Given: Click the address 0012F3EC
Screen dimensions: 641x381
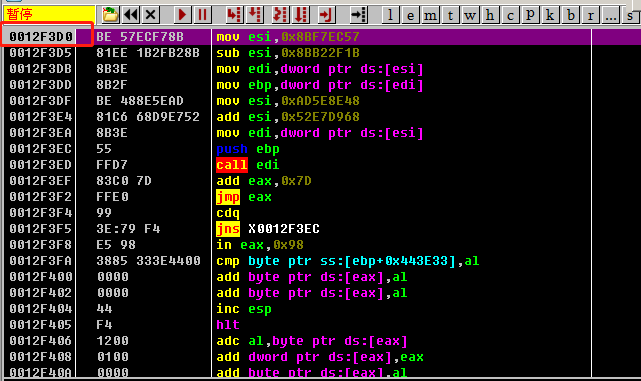Looking at the screenshot, I should 41,149.
